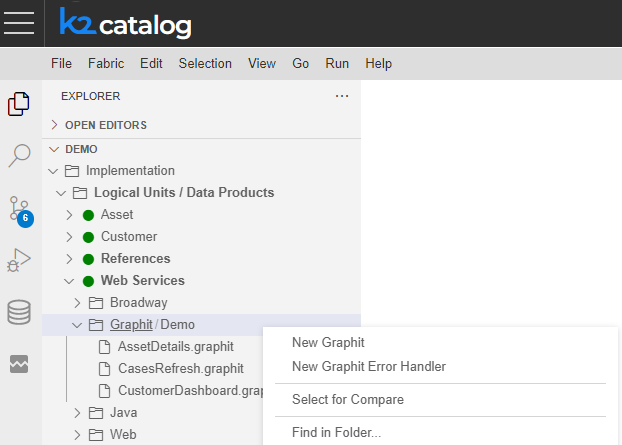Expand the Open Editors section

tap(105, 125)
